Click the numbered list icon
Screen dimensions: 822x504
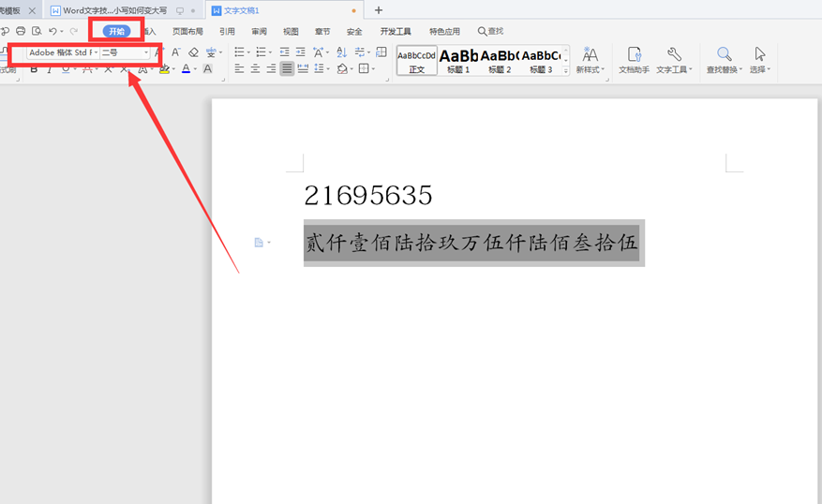[262, 52]
